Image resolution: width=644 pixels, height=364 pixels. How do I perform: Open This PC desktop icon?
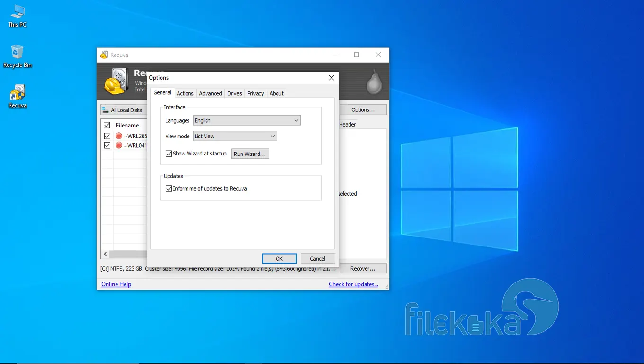(x=18, y=16)
